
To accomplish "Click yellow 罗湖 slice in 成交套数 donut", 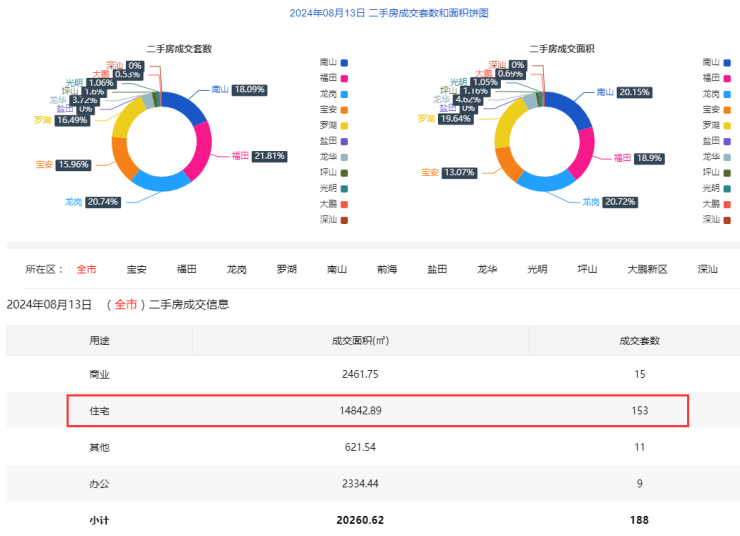I will coord(127,117).
